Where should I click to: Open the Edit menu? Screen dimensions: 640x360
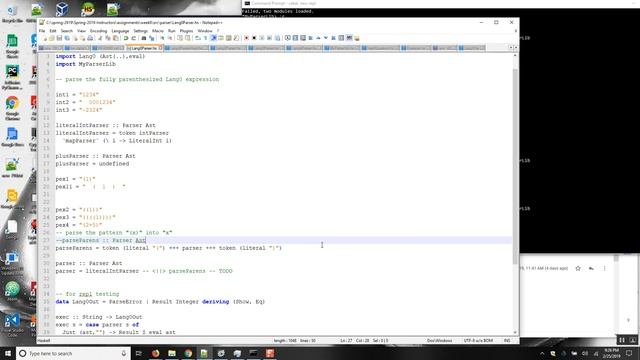53,31
